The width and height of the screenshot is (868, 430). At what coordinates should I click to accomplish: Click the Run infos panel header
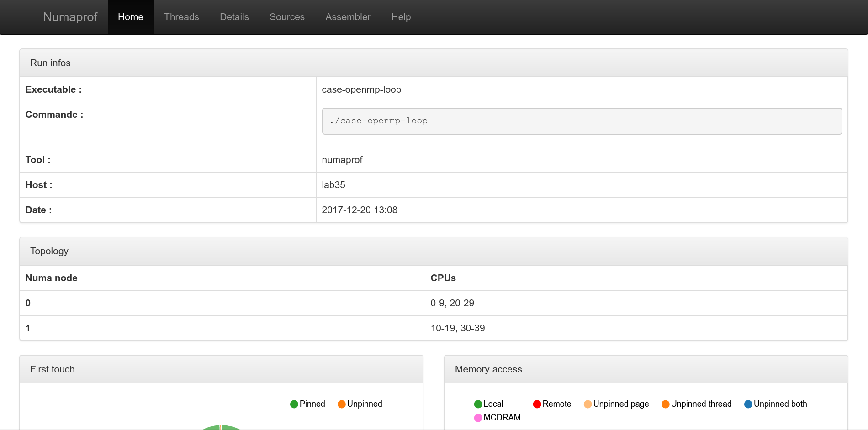(434, 63)
